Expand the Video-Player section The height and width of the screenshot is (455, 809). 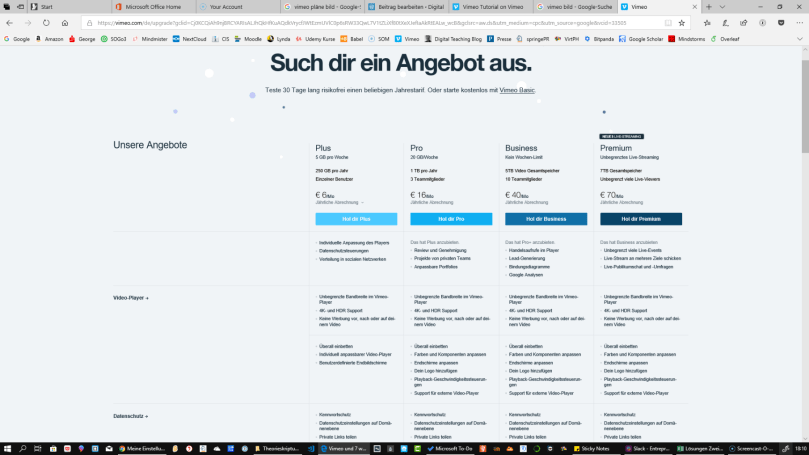[131, 298]
